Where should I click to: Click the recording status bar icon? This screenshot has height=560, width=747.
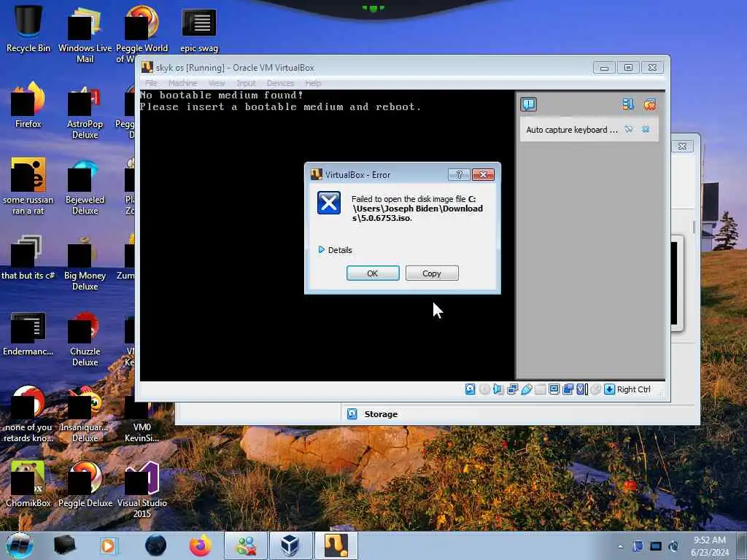568,389
